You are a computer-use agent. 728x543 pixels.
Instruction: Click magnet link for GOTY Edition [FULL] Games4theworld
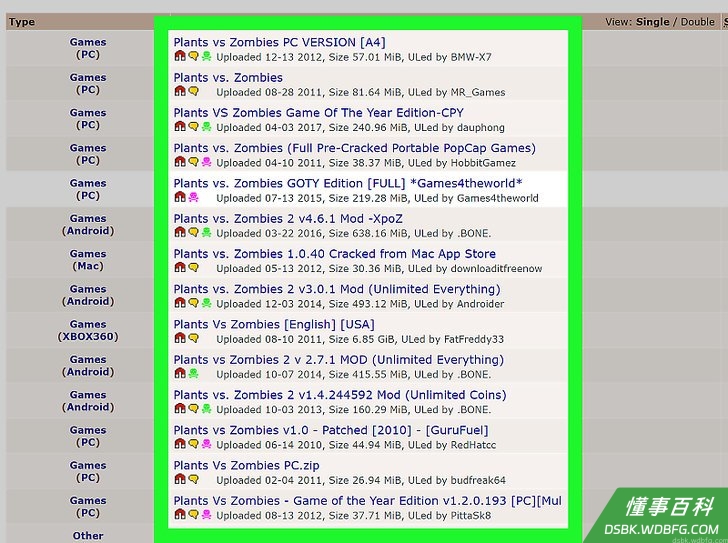(x=180, y=197)
